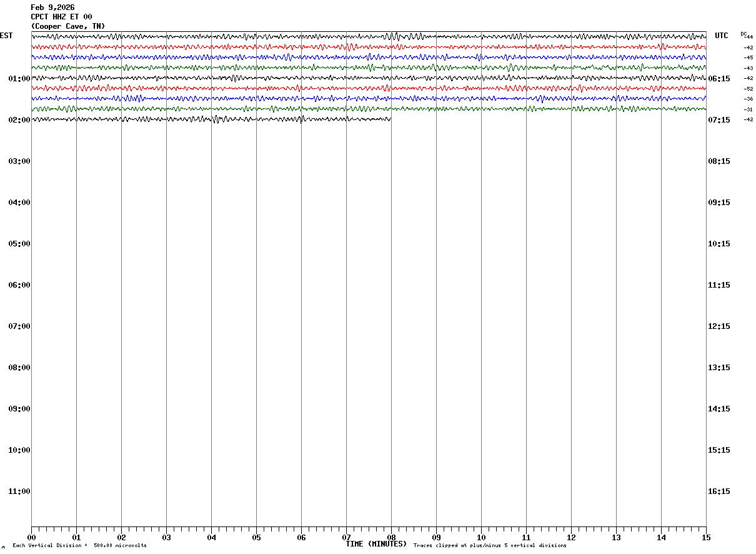Click the 09:15 UTC label

click(719, 203)
